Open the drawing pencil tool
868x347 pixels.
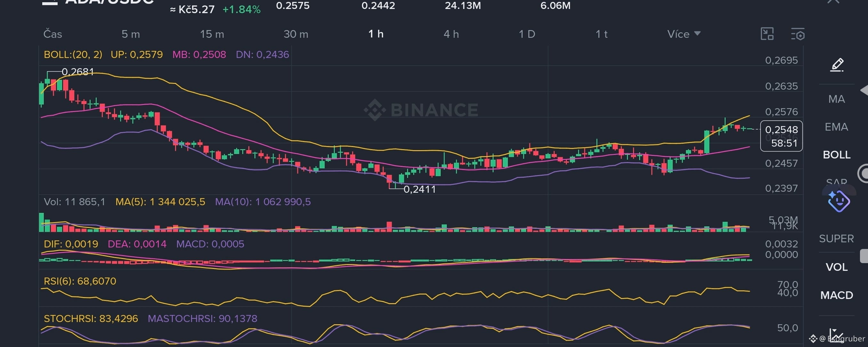coord(837,65)
